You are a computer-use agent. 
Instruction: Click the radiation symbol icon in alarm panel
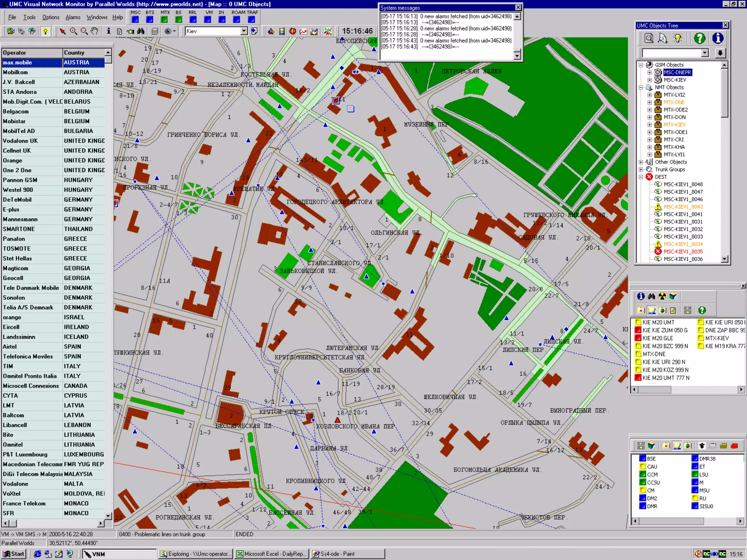click(x=662, y=296)
